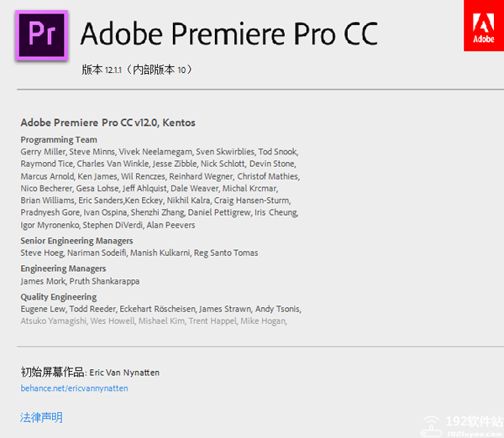
Task: Open the 法律声明 legal notice link
Action: click(x=41, y=417)
